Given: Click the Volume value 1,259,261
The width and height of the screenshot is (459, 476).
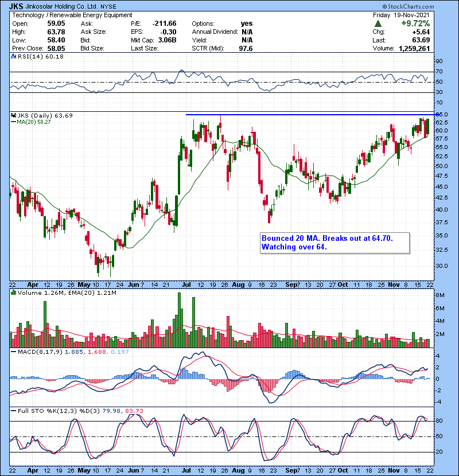Looking at the screenshot, I should pos(414,49).
